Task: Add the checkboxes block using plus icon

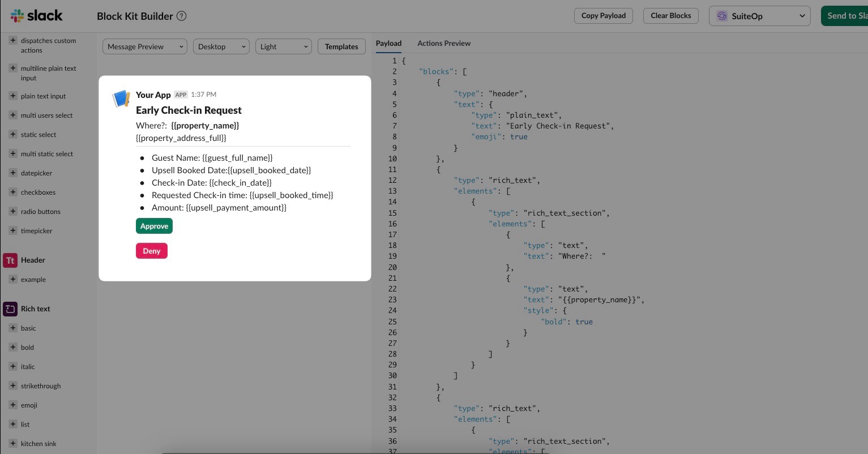Action: click(13, 192)
